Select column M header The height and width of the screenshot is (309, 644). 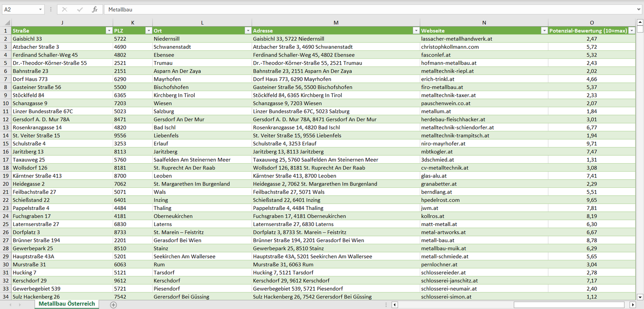(336, 23)
